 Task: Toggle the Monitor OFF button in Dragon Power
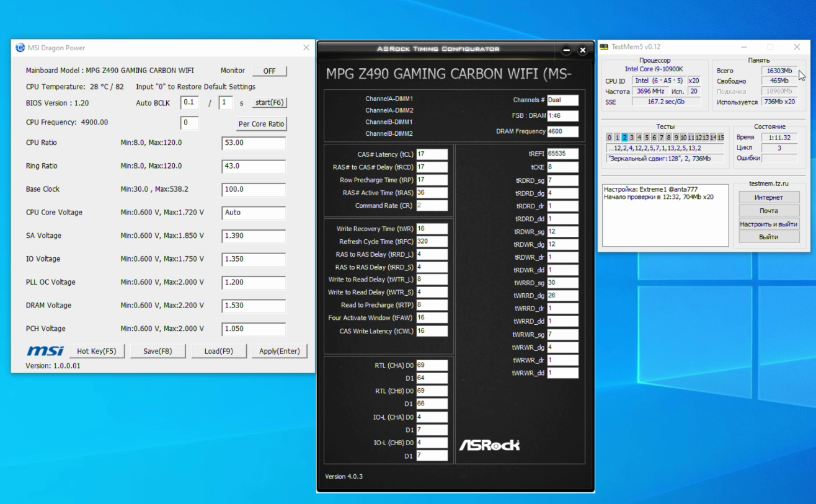click(269, 71)
